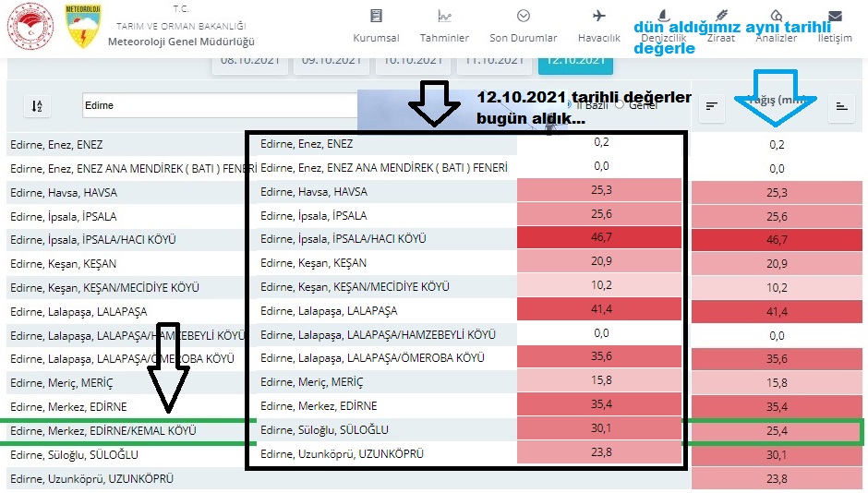Switch to the 08.10.2021 date tab

pyautogui.click(x=248, y=61)
